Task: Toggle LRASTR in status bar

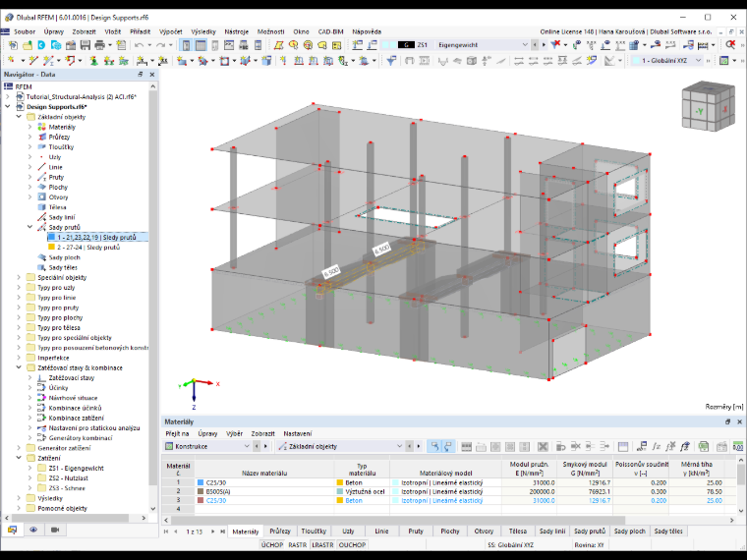Action: tap(322, 544)
